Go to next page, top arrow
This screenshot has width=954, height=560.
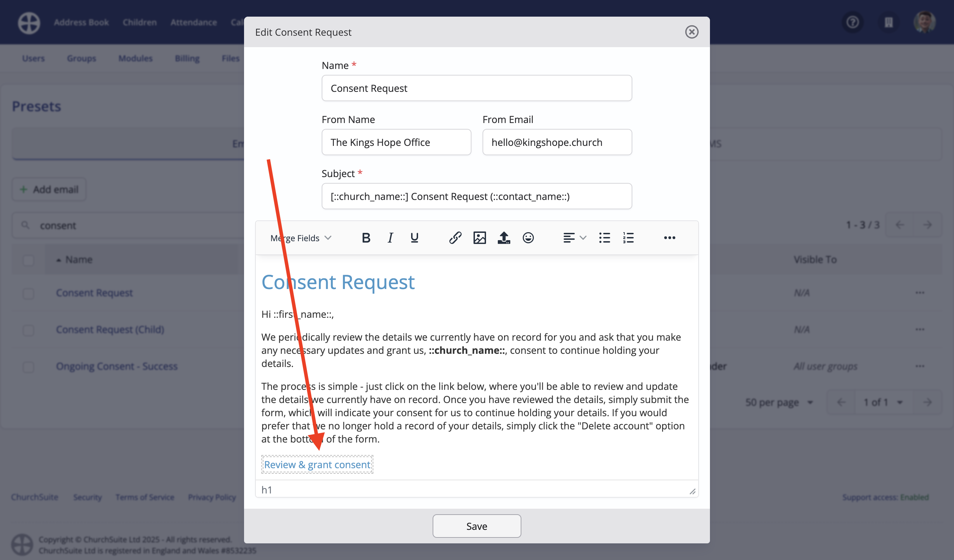[x=927, y=225]
